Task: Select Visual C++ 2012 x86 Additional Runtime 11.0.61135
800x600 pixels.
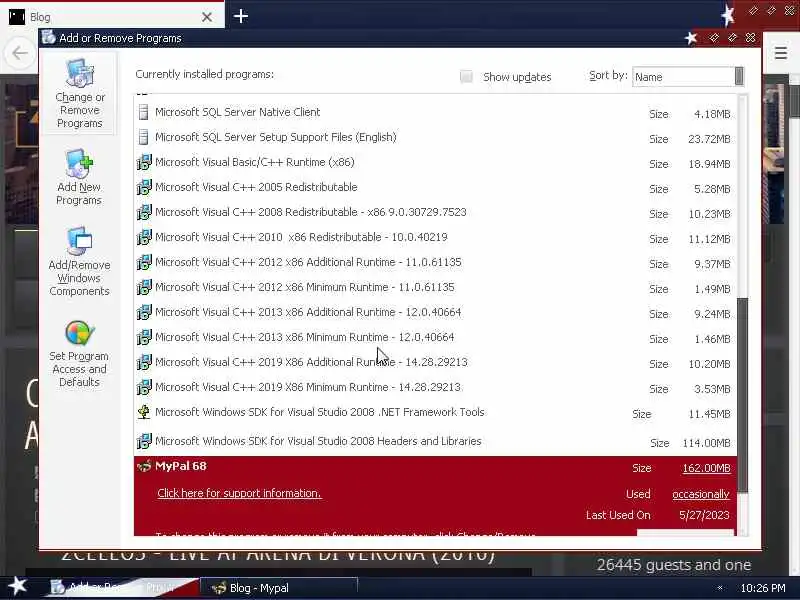Action: (x=435, y=262)
